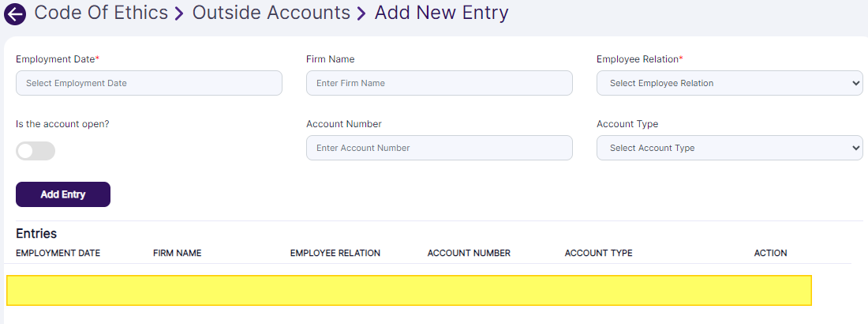Click the Firm Name column header

coord(178,253)
